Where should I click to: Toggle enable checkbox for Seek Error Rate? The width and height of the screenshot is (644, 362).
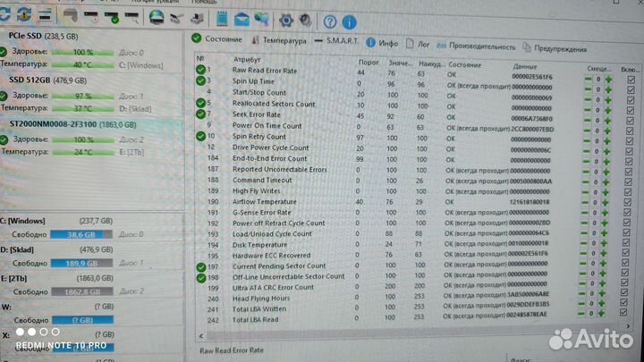pos(631,121)
